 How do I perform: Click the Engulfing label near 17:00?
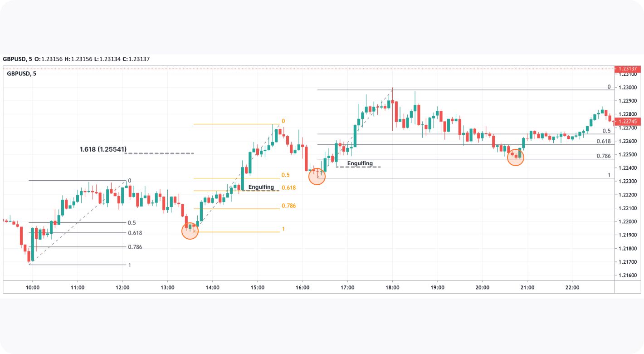(360, 163)
